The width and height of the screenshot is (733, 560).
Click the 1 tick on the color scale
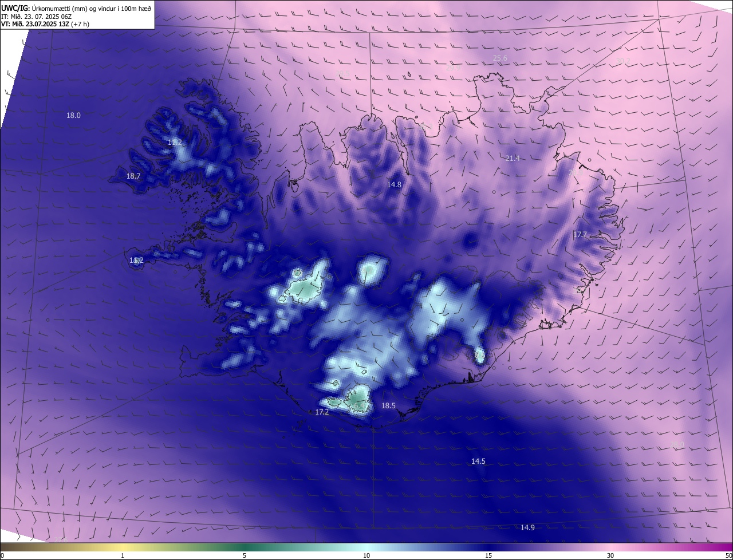(123, 555)
